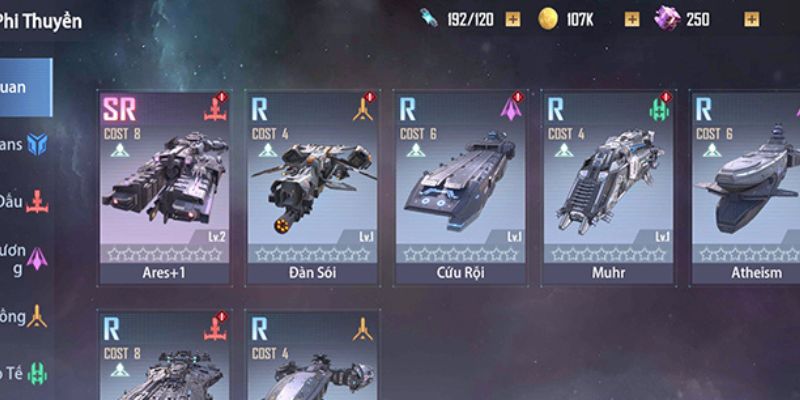Tap the orange ship-type icon on Đàn Sói card
Image resolution: width=800 pixels, height=400 pixels.
tap(363, 108)
